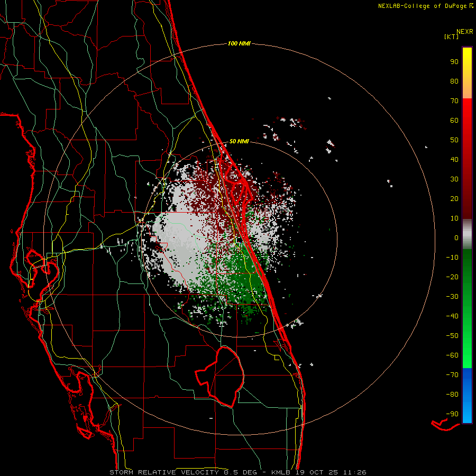Click the -10 value on the velocity scale

click(x=452, y=258)
